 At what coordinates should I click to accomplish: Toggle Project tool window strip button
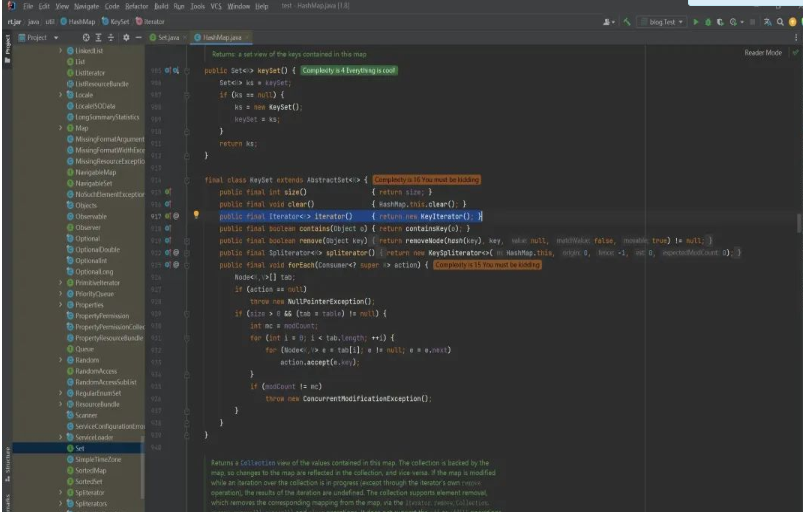[x=7, y=48]
